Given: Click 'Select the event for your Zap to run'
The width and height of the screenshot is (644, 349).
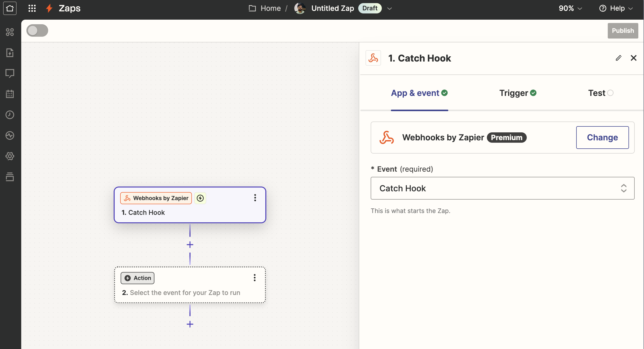Looking at the screenshot, I should [x=185, y=293].
